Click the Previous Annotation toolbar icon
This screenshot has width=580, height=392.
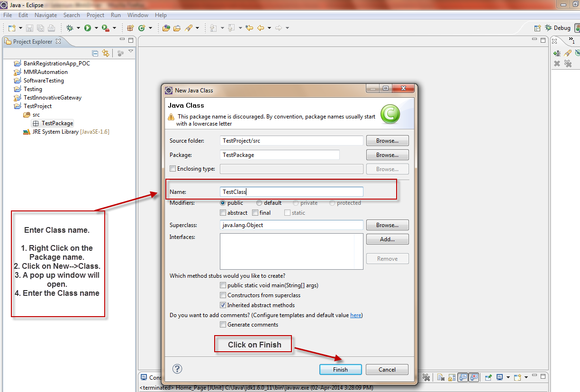(x=231, y=28)
